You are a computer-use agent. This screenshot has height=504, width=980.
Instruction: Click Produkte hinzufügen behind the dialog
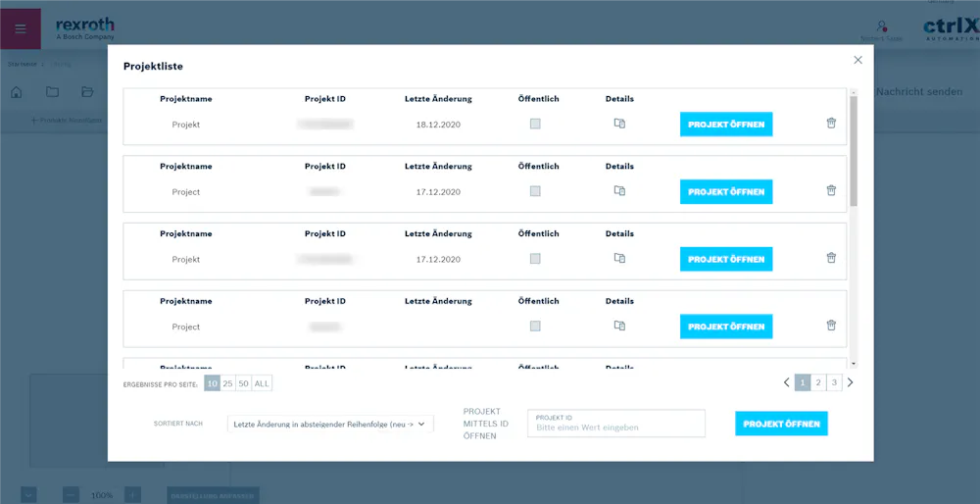[x=67, y=120]
